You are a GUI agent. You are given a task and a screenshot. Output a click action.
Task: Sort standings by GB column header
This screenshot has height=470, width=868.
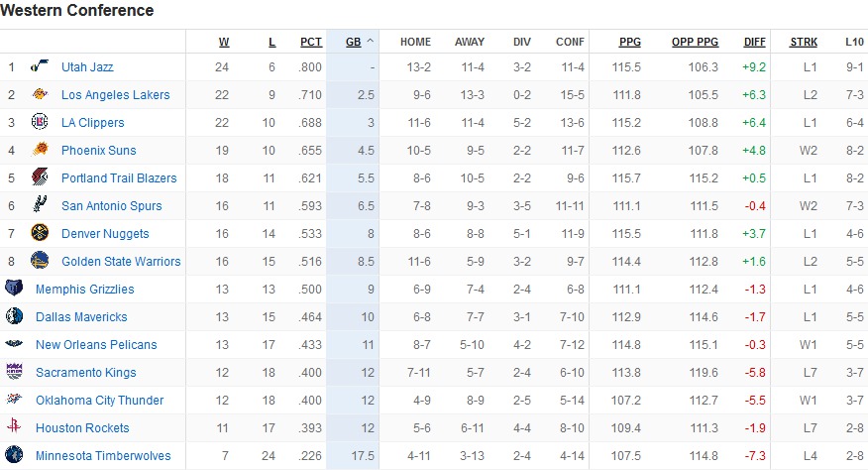[x=353, y=42]
